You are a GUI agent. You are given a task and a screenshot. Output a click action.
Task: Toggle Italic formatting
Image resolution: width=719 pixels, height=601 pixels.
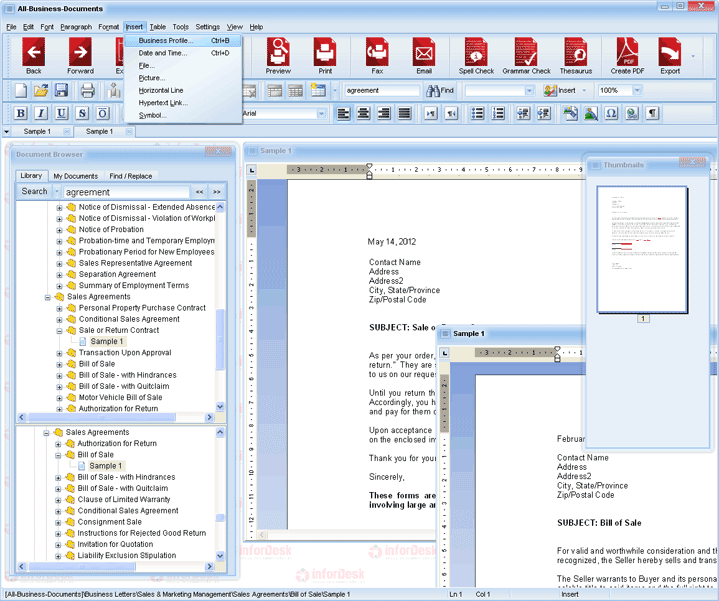41,113
